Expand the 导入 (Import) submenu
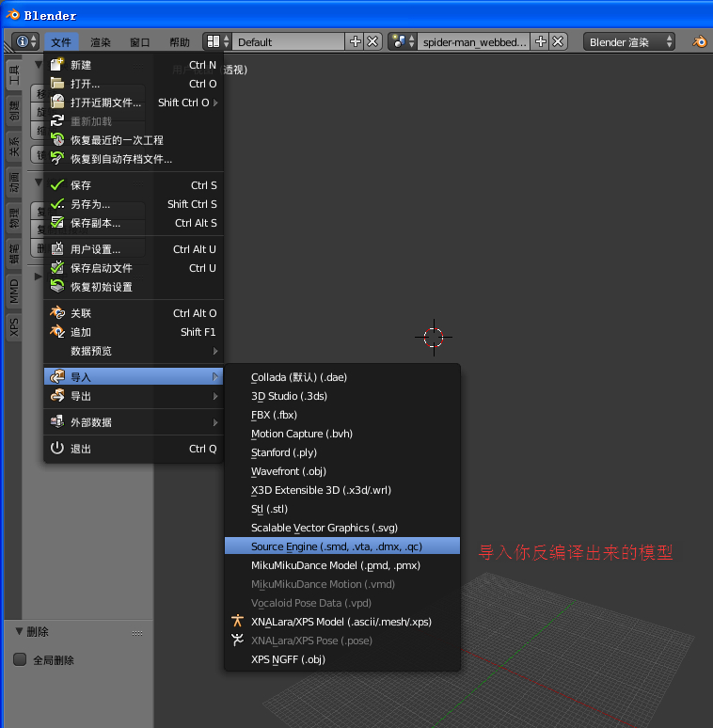Image resolution: width=713 pixels, height=728 pixels. point(134,376)
